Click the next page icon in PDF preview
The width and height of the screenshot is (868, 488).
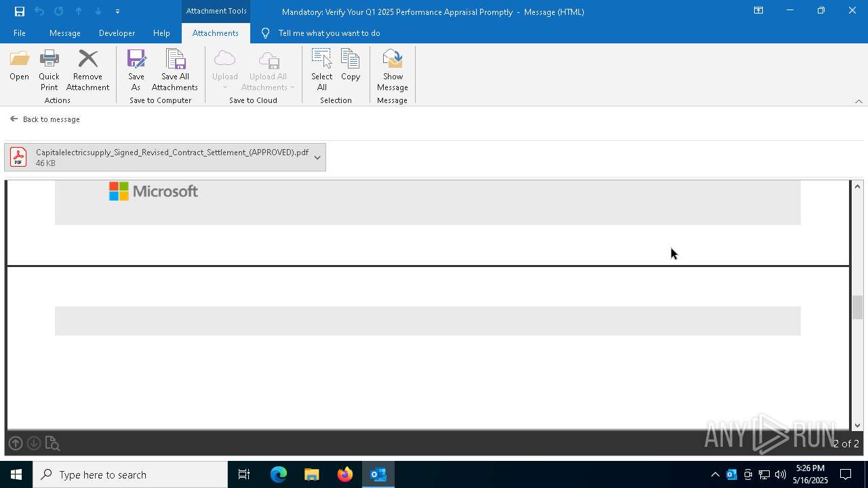[x=34, y=443]
